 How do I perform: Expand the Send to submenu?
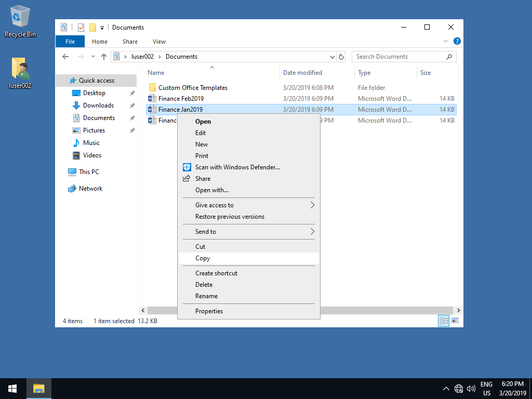(248, 232)
